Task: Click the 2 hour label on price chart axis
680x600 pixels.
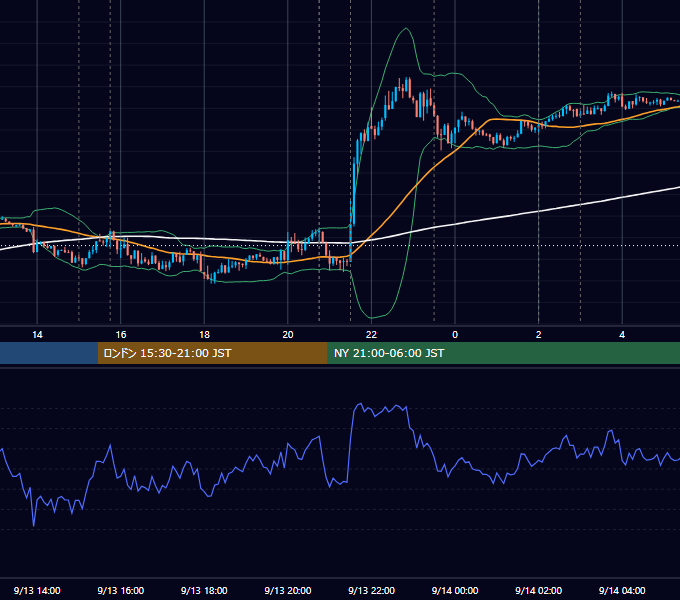Action: click(539, 335)
